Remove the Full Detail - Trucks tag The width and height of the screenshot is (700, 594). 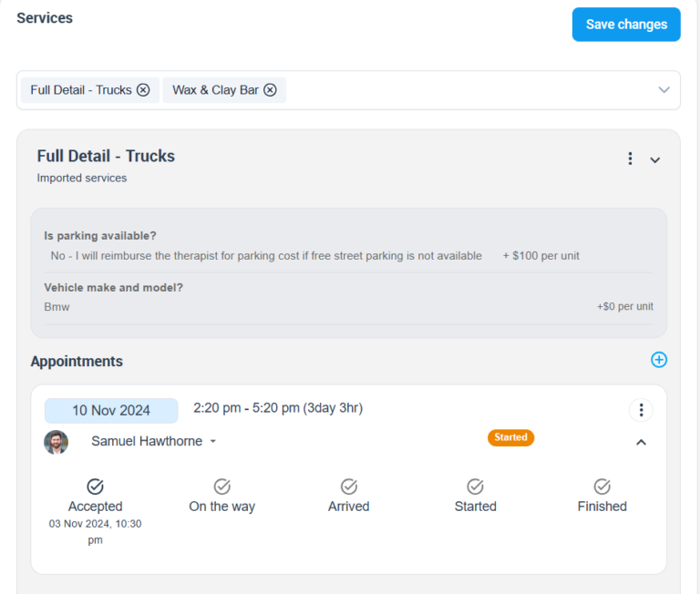pyautogui.click(x=143, y=90)
